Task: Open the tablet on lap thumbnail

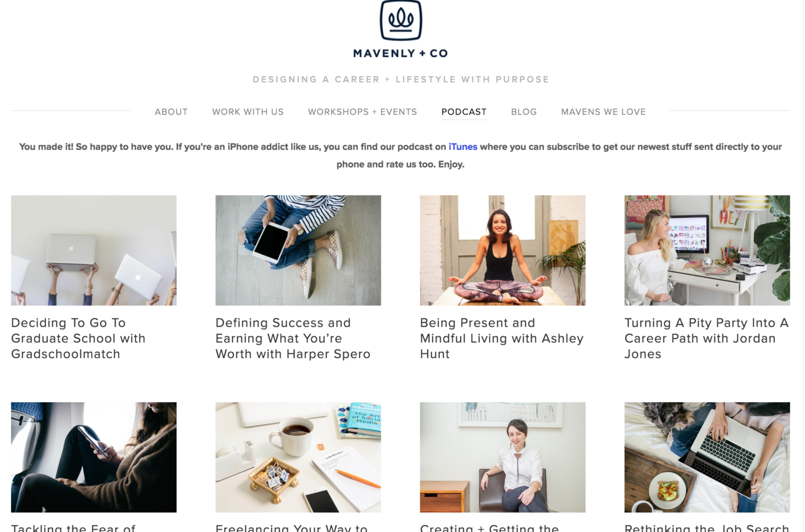Action: coord(298,250)
